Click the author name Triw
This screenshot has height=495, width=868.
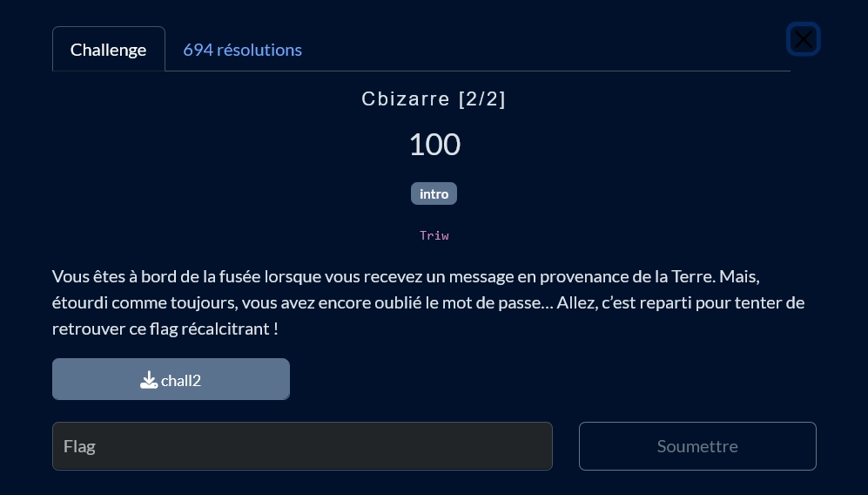click(434, 235)
